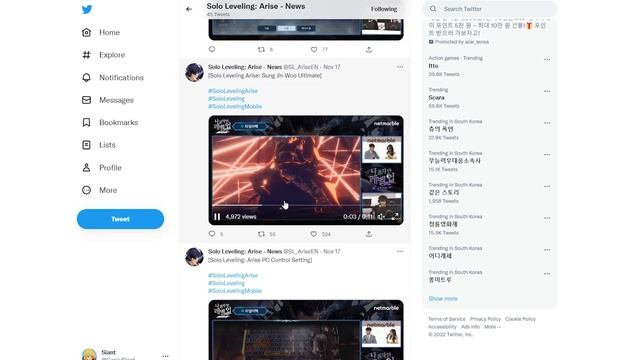Viewport: 640px width, 360px height.
Task: Open #SoloLevelingMobile hashtag in Ultimate tweet
Action: point(235,107)
